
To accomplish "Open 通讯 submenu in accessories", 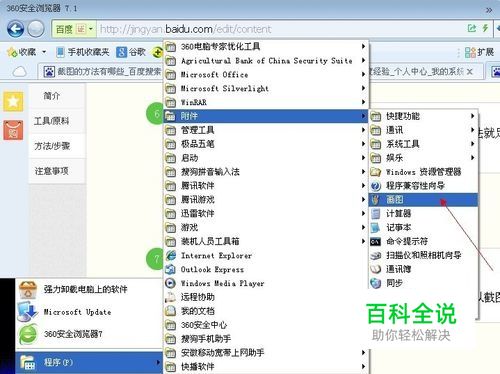I will pyautogui.click(x=423, y=130).
